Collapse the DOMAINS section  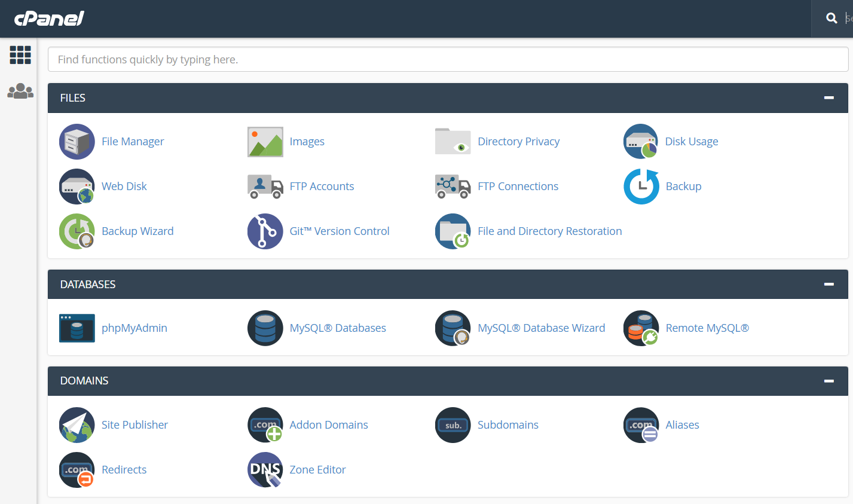tap(828, 380)
